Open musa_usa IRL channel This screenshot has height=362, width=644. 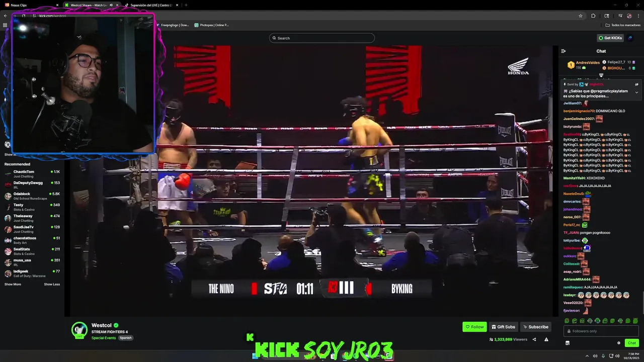click(32, 262)
